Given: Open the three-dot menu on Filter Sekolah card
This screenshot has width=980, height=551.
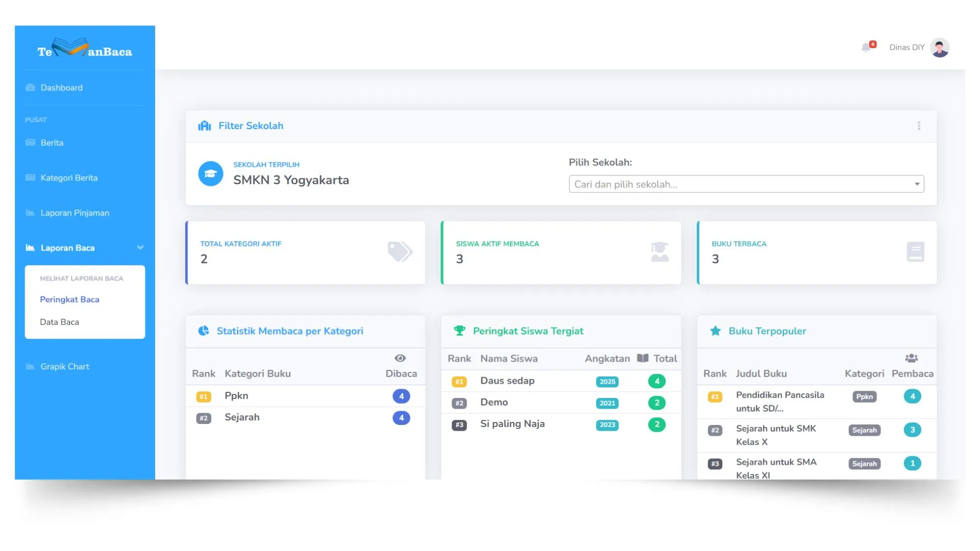Looking at the screenshot, I should click(919, 126).
